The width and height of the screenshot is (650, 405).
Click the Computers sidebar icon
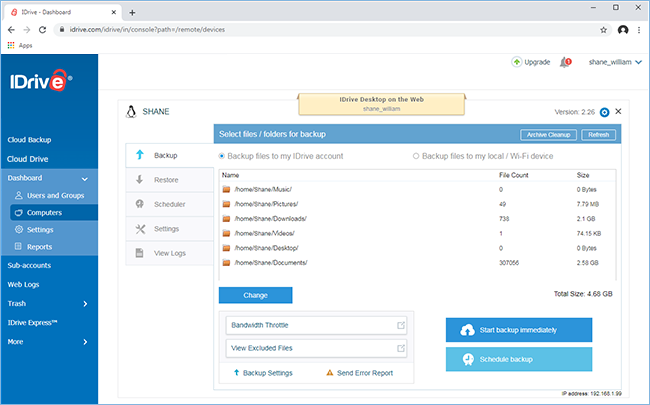(19, 212)
